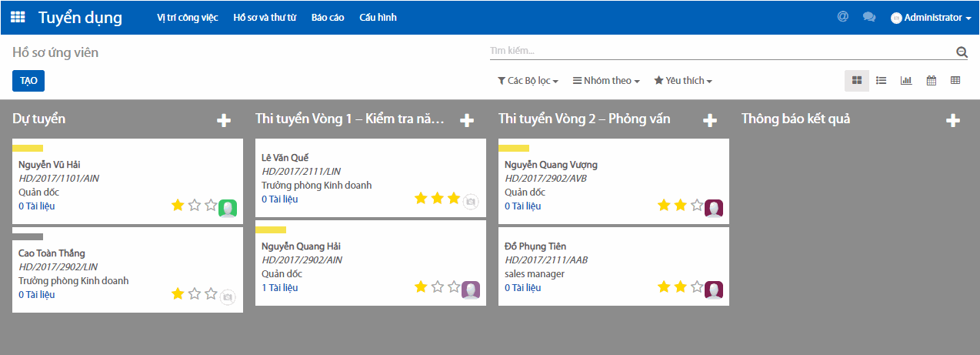Click the Thi tuyển Vòng 2 – Phỏng vấn title
The height and width of the screenshot is (355, 980).
(x=585, y=119)
